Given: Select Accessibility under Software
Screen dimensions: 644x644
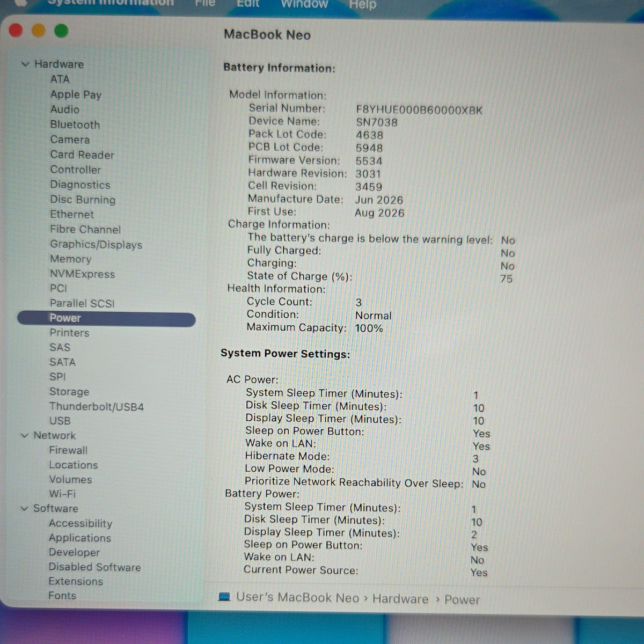Looking at the screenshot, I should pyautogui.click(x=80, y=523).
